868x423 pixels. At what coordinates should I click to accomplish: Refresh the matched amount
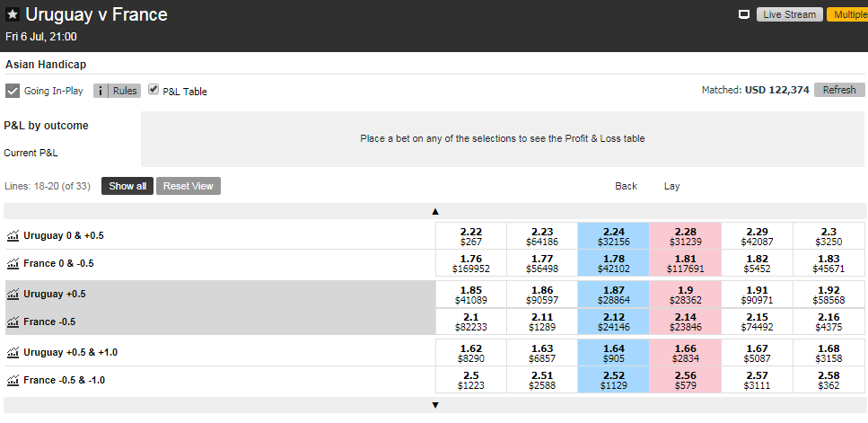(x=839, y=90)
